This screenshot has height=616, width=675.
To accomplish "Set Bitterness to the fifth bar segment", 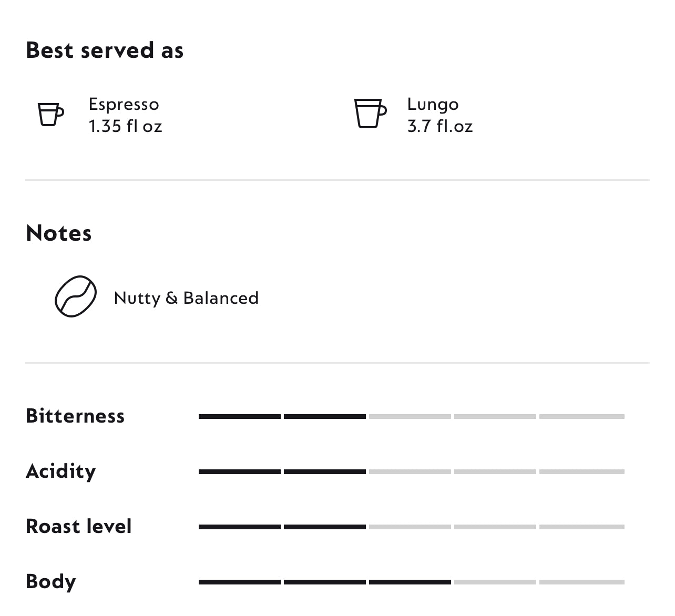I will click(581, 416).
